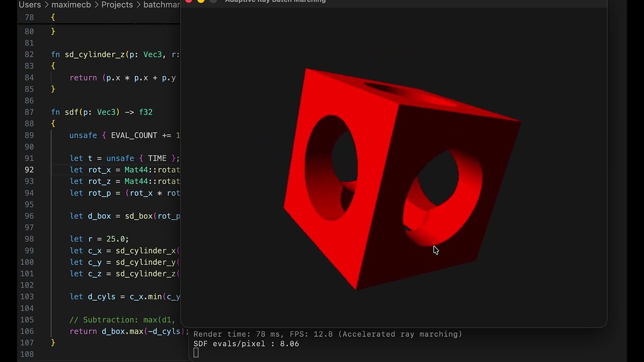Click line number 92 in the gutter
The height and width of the screenshot is (362, 644).
pos(29,170)
